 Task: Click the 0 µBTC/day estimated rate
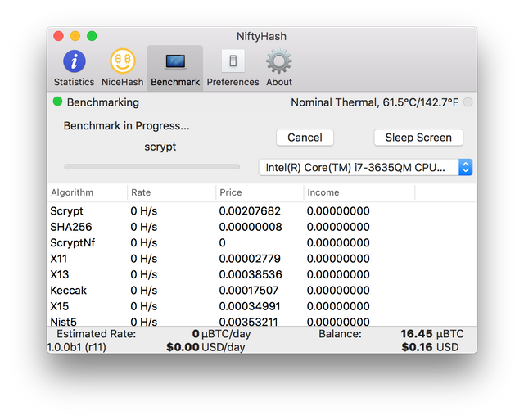click(222, 334)
